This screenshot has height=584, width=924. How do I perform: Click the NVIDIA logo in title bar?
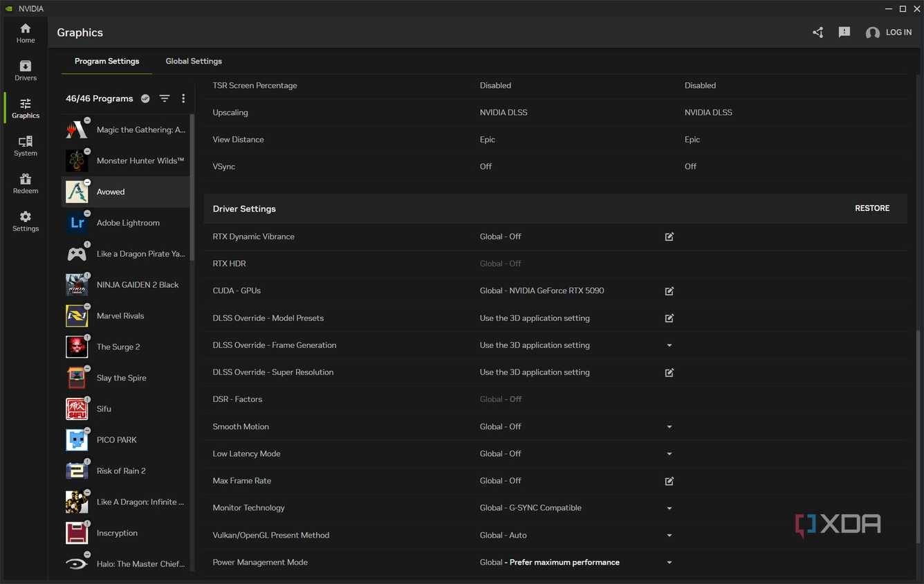pos(9,9)
